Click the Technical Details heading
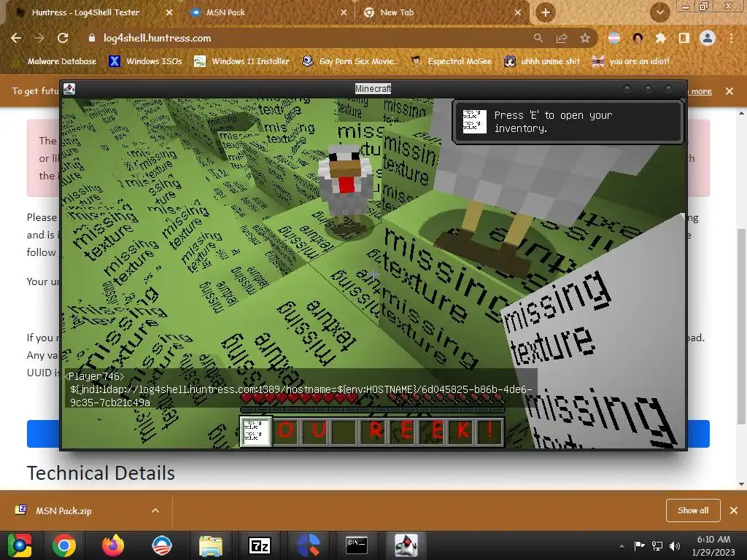747x560 pixels. pyautogui.click(x=101, y=472)
